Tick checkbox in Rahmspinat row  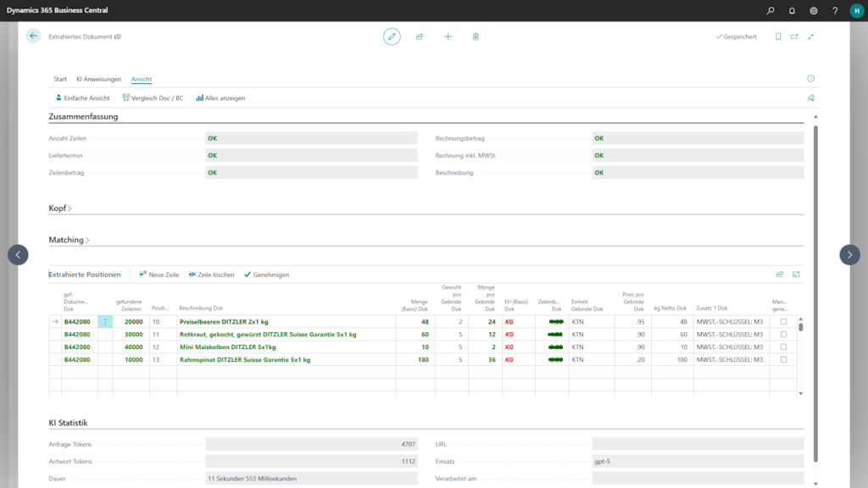pos(783,359)
